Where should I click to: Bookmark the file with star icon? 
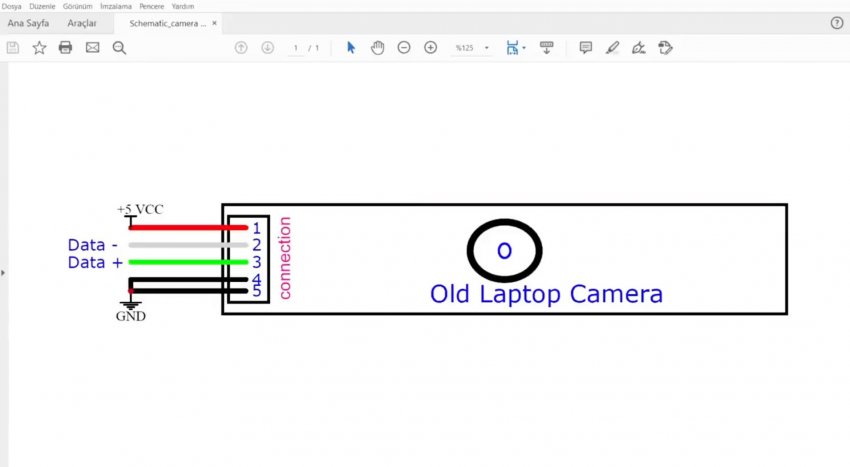[39, 47]
